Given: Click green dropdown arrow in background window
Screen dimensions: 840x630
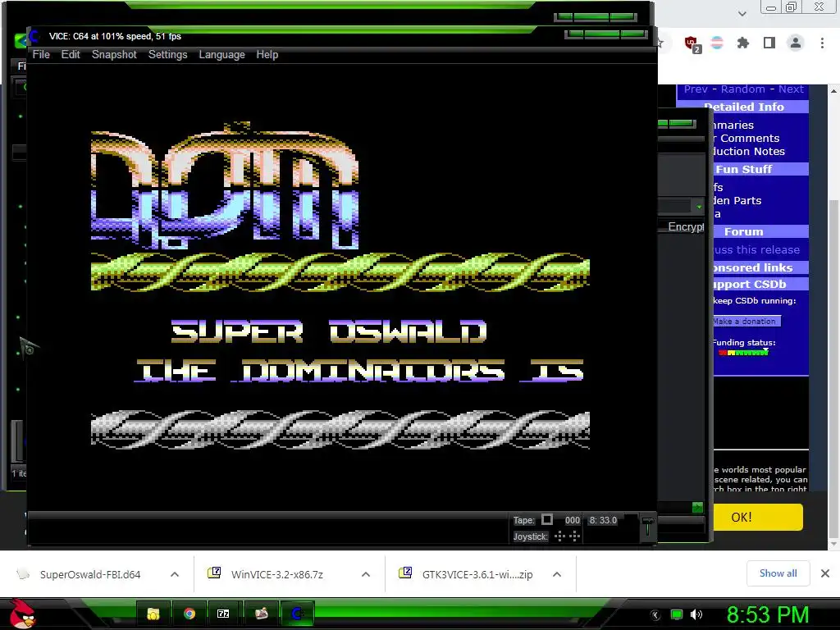Looking at the screenshot, I should point(699,207).
